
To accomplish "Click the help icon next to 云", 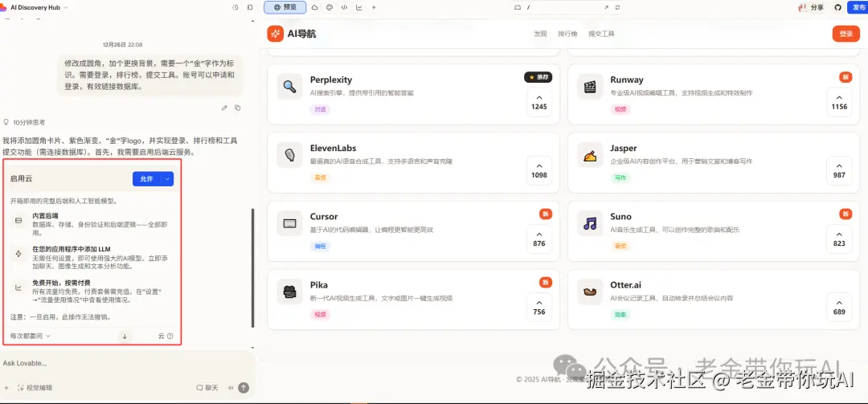I will pos(170,336).
